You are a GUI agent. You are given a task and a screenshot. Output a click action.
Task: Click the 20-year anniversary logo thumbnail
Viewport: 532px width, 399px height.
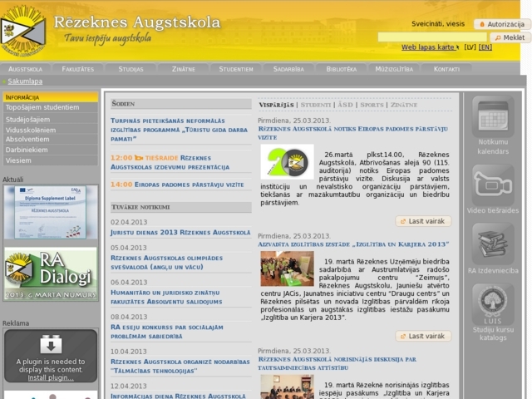pyautogui.click(x=287, y=162)
